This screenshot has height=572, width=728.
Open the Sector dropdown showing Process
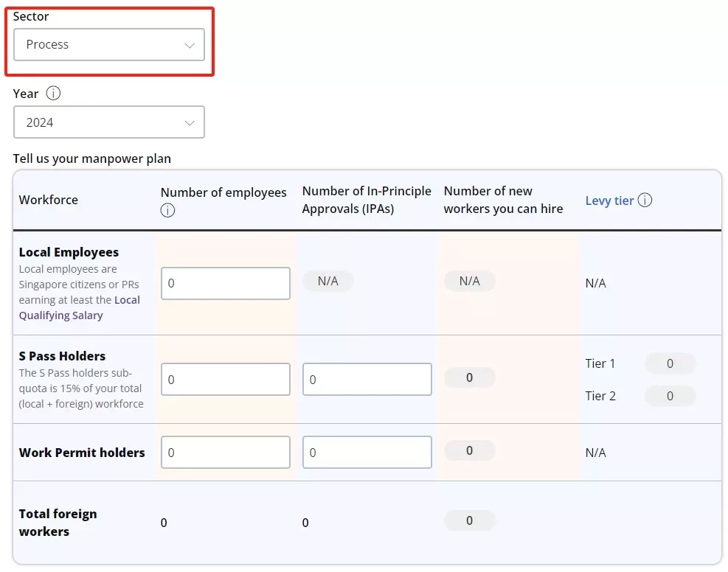pos(109,44)
